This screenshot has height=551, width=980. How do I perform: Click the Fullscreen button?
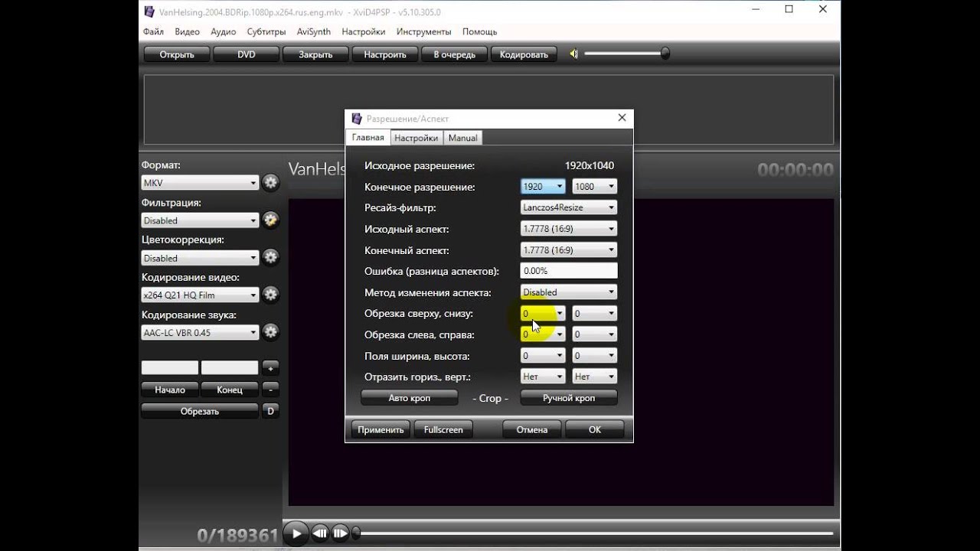(x=444, y=429)
